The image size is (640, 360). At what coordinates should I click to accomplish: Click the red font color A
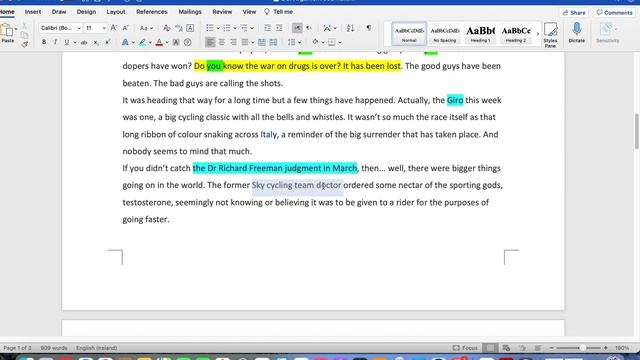coord(159,42)
